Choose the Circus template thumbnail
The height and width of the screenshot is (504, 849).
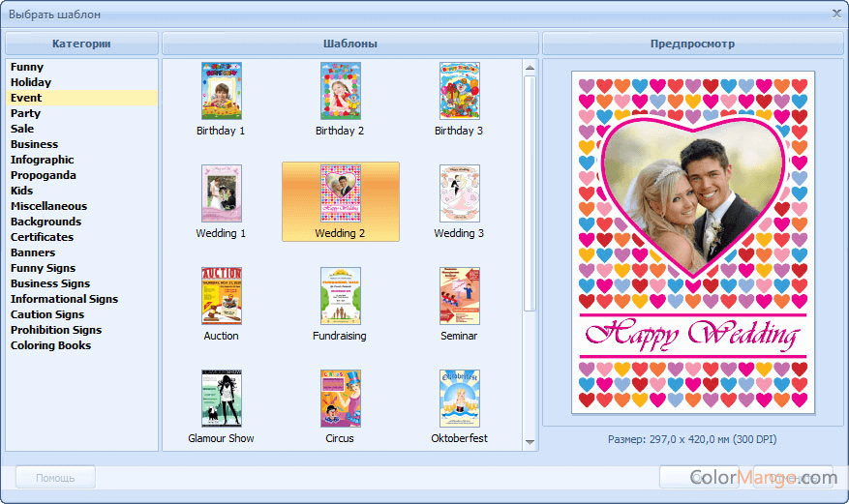[x=340, y=399]
